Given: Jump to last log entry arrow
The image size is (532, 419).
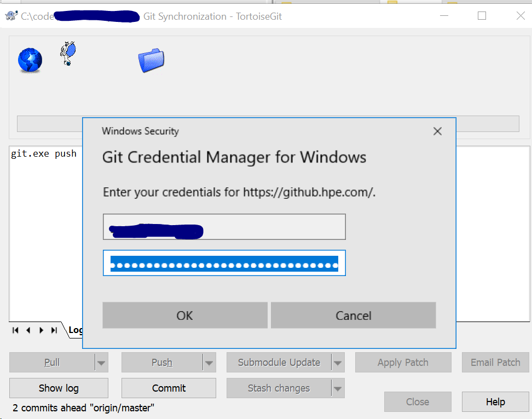Looking at the screenshot, I should pyautogui.click(x=54, y=330).
